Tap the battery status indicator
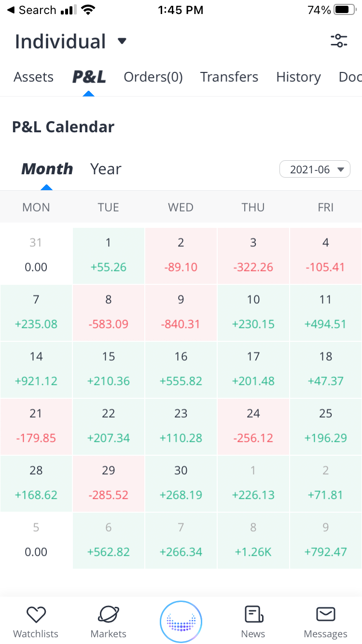Screen dimensions: 362x644 pos(345,10)
